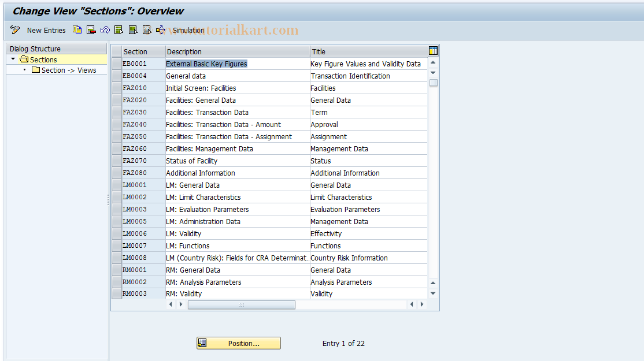The height and width of the screenshot is (361, 644).
Task: Select row marker for RM0002
Action: click(x=117, y=282)
